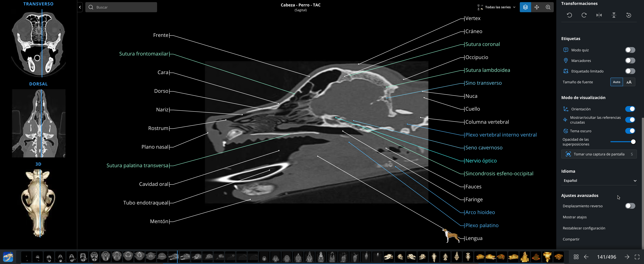Rotate image clockwise icon
Image resolution: width=644 pixels, height=264 pixels.
(x=584, y=15)
